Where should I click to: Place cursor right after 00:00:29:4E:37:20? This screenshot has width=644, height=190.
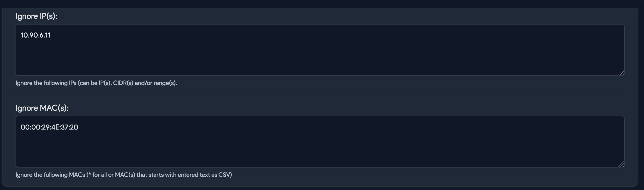click(x=79, y=127)
